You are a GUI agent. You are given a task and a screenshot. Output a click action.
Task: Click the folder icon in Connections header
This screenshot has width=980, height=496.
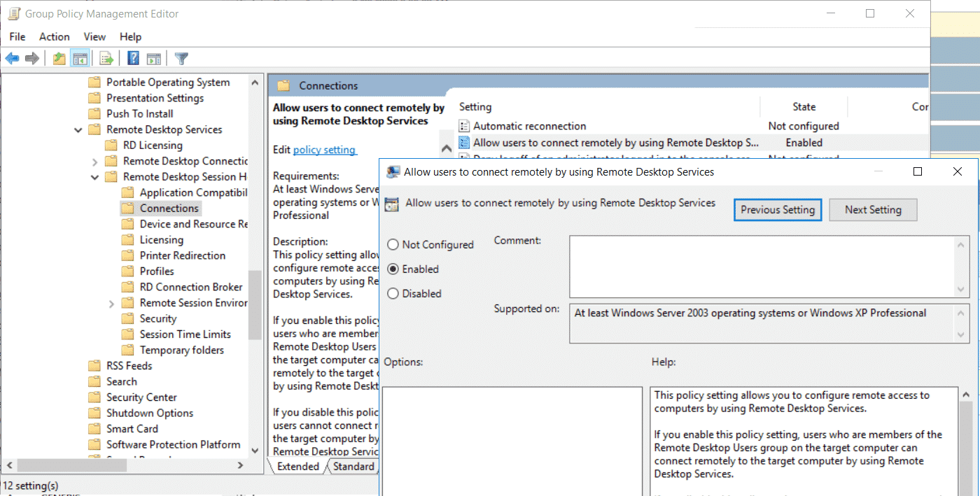click(283, 85)
